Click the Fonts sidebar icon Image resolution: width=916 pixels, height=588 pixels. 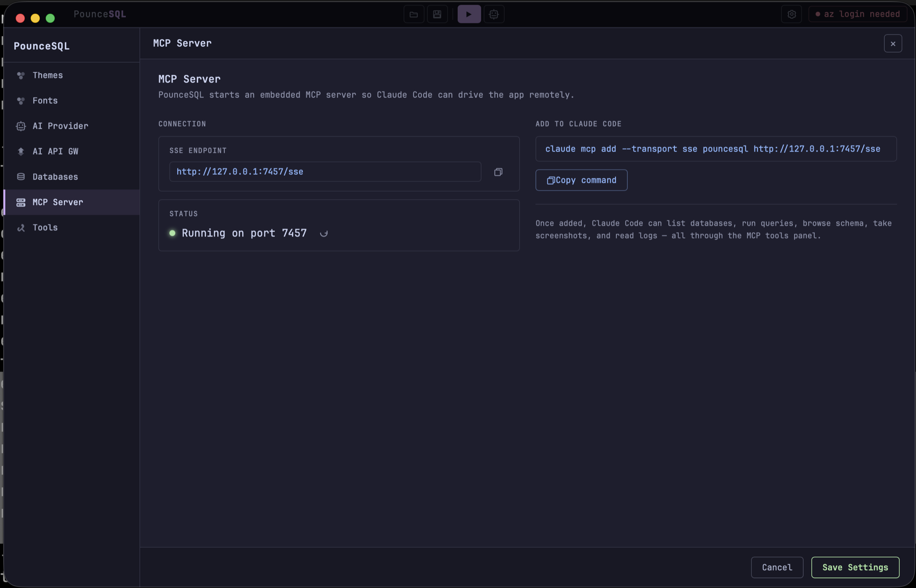21,101
